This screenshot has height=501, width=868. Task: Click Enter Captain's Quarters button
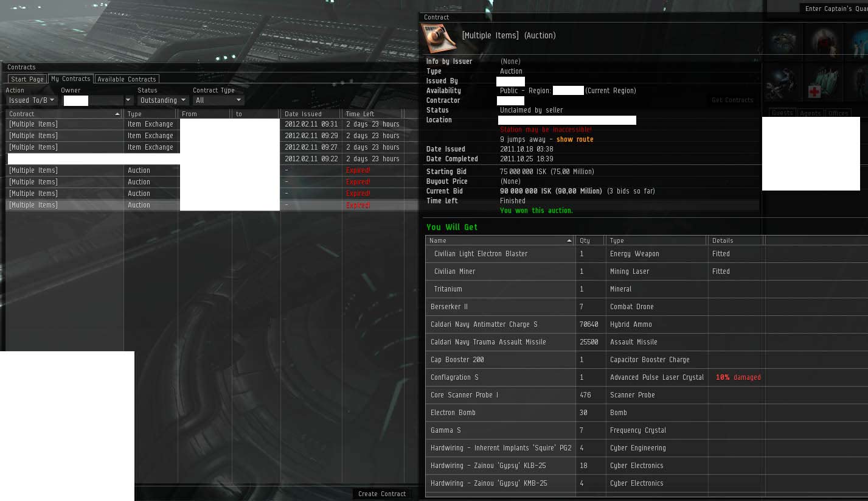(834, 9)
